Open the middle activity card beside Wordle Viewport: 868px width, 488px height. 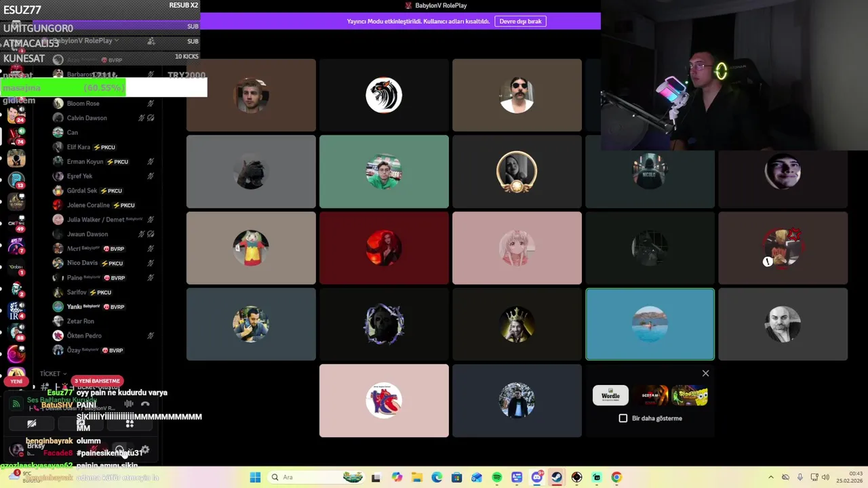[x=650, y=395]
